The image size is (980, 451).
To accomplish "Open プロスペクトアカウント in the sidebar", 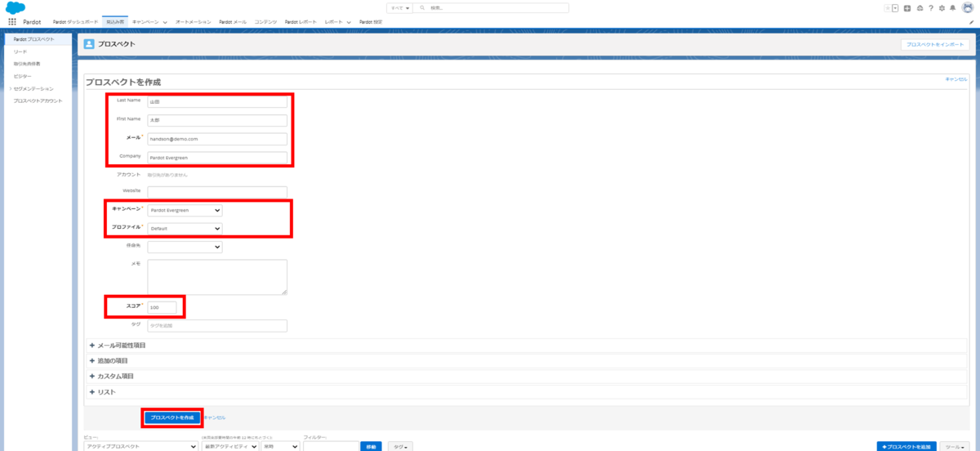I will point(38,100).
